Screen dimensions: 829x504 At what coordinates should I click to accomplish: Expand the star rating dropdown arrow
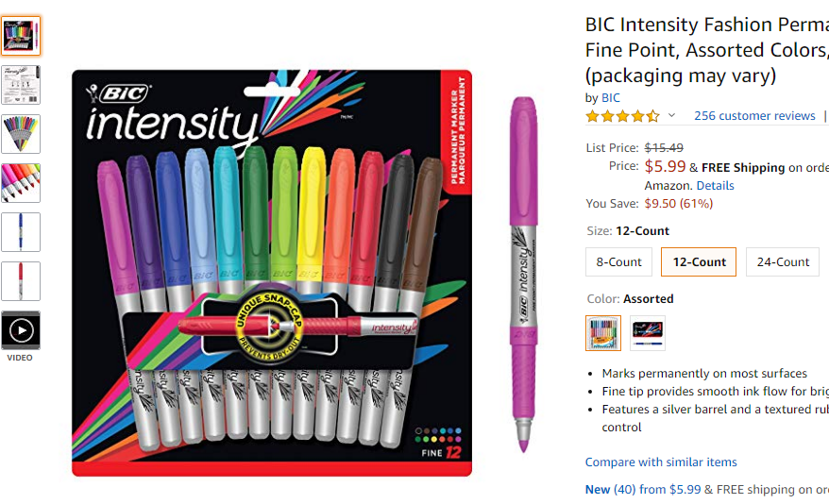(x=671, y=115)
